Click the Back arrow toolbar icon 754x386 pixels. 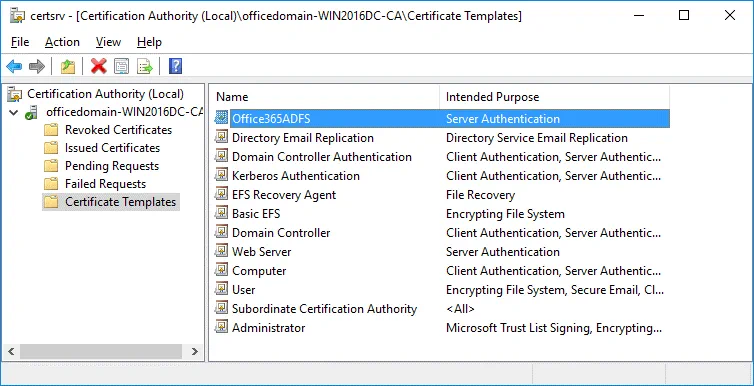coord(14,66)
